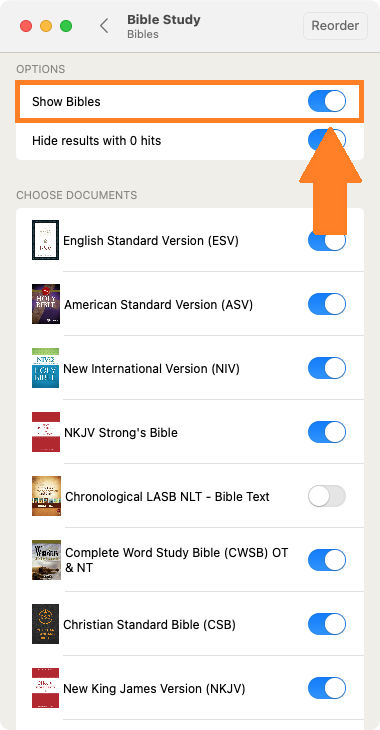Disable Complete Word Study Bible toggle
380x730 pixels.
tap(327, 560)
